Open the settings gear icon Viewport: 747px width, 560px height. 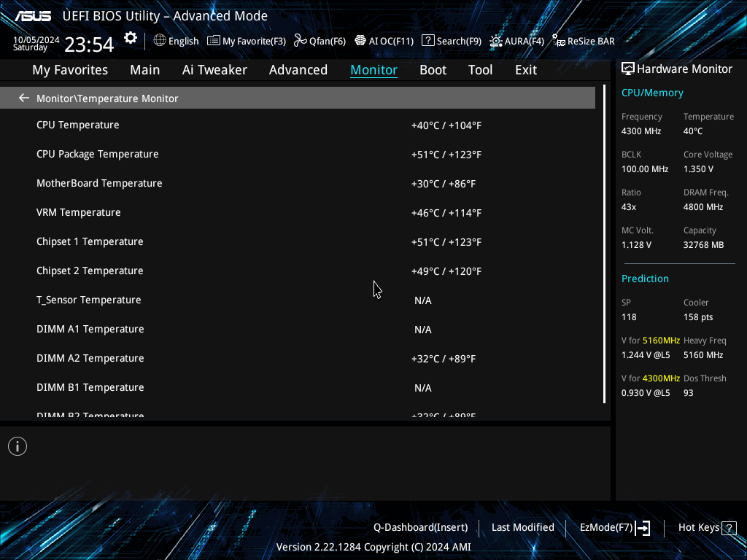click(131, 38)
